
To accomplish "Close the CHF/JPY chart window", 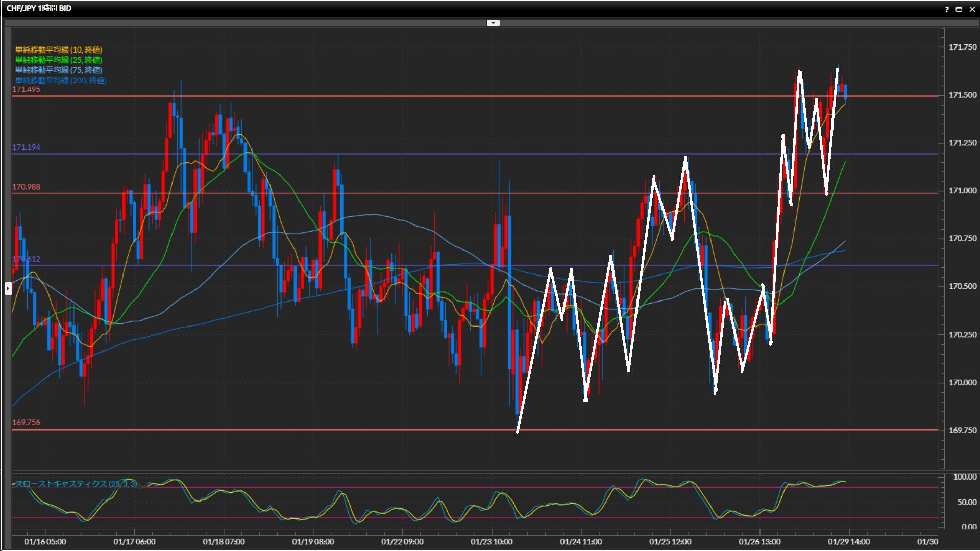I will 972,9.
